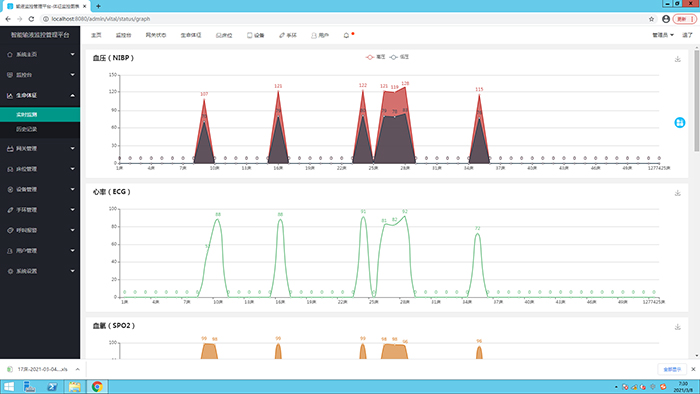
Task: Open the downloaded 17床-2021-03-04 xls file
Action: pyautogui.click(x=39, y=369)
